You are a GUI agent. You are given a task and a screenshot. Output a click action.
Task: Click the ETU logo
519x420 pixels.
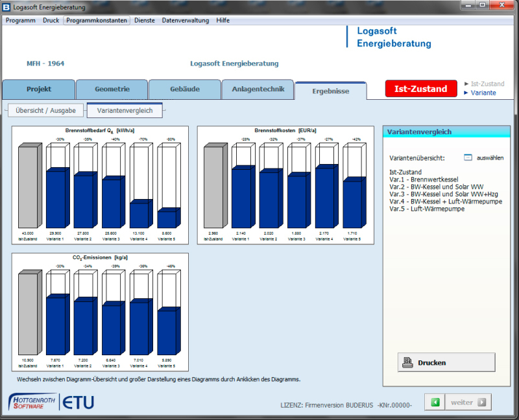point(78,402)
